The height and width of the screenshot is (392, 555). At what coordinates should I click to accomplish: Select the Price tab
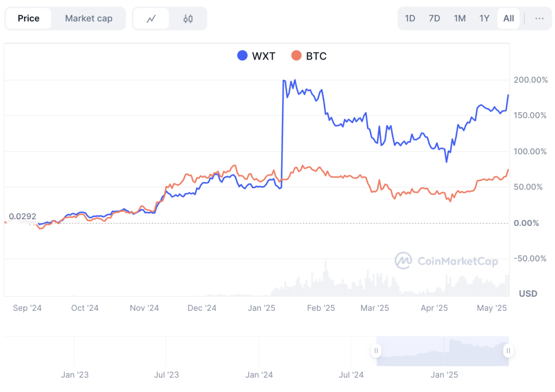[x=29, y=18]
